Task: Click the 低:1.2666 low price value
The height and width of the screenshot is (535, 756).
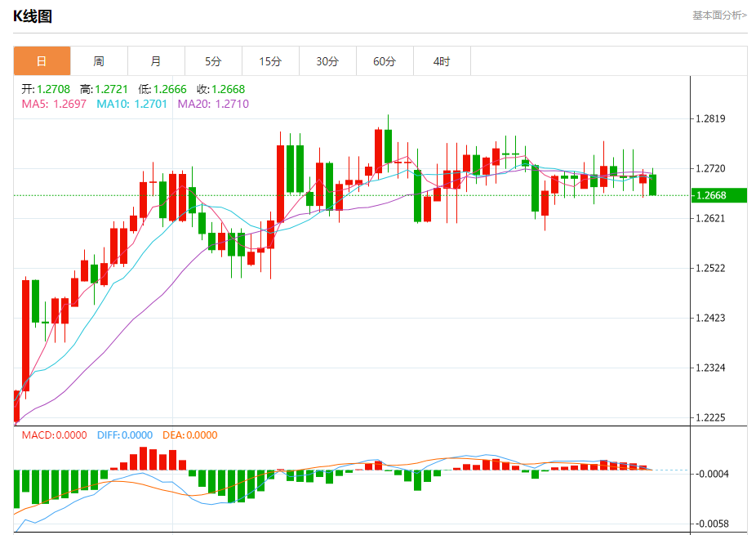Action: [x=162, y=89]
